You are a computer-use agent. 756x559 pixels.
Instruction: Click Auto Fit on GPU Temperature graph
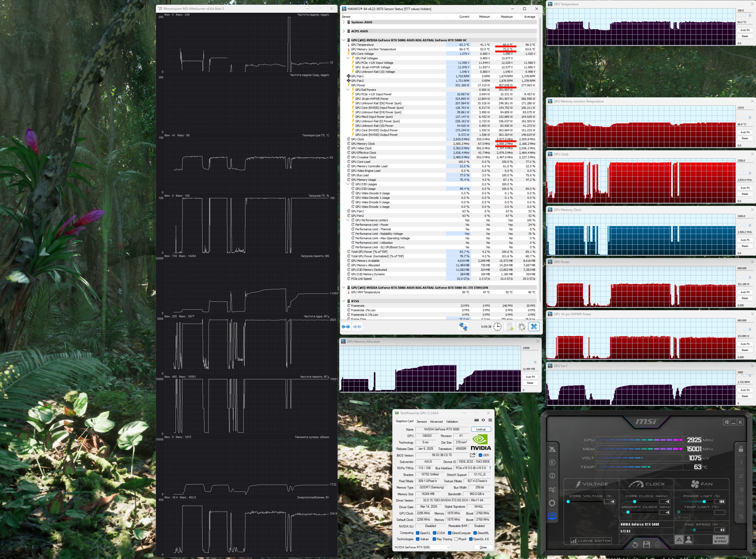click(745, 30)
